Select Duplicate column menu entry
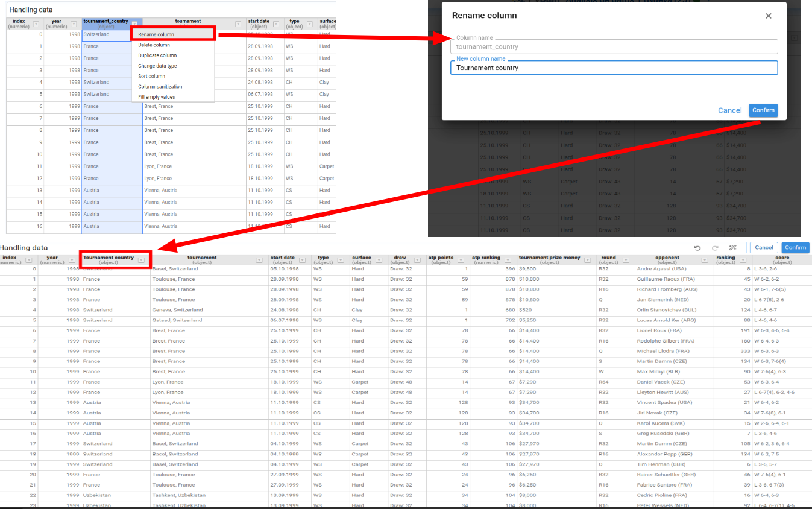Viewport: 812px width, 509px height. pyautogui.click(x=157, y=55)
